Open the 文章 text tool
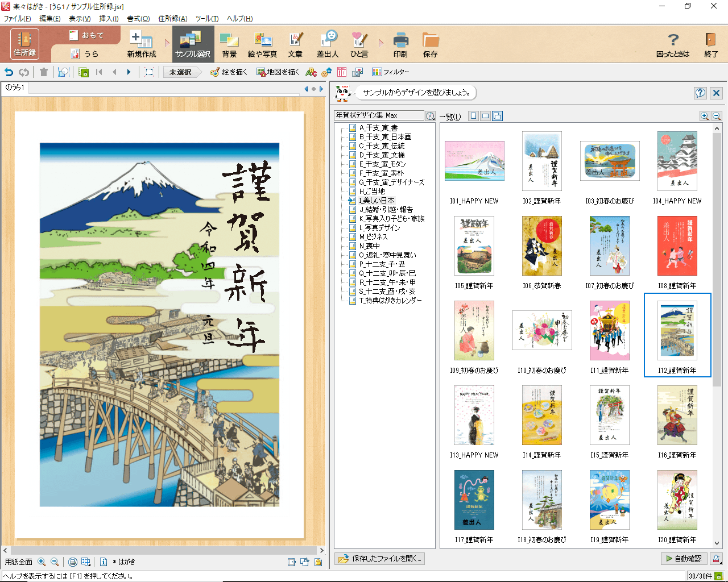Viewport: 728px width, 582px height. pyautogui.click(x=295, y=45)
